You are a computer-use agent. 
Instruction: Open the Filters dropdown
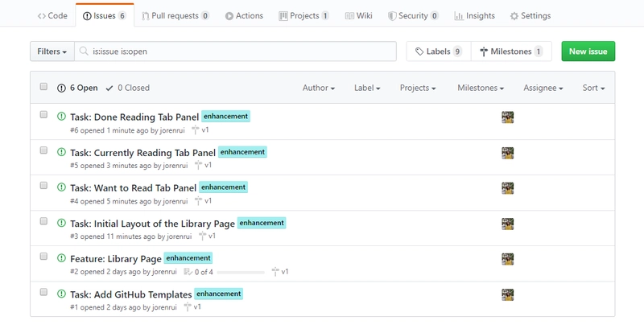coord(52,51)
